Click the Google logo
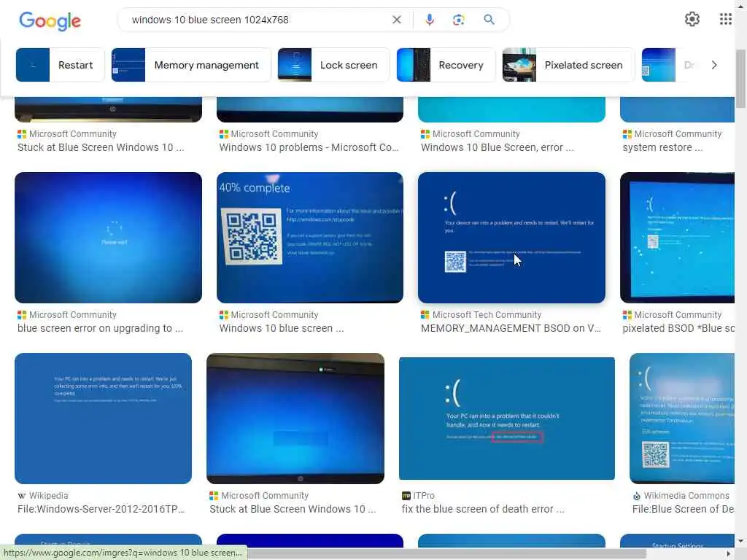This screenshot has height=560, width=747. click(x=50, y=20)
